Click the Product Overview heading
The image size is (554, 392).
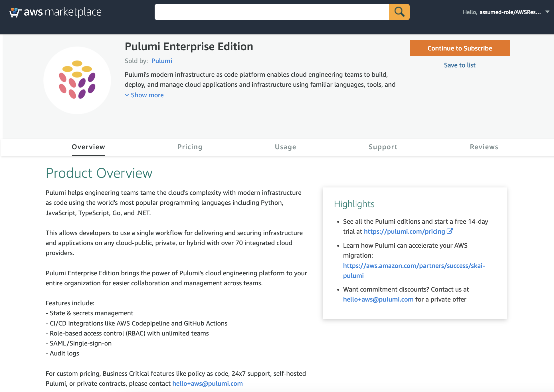click(x=99, y=173)
